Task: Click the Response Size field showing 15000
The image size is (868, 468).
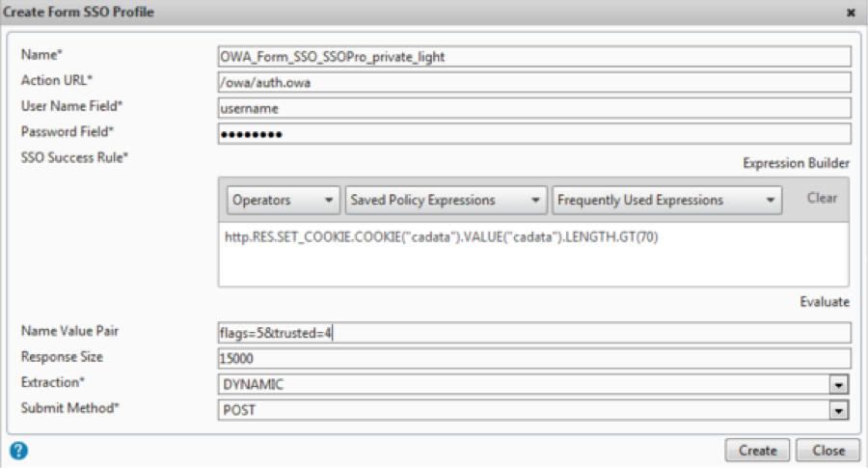Action: pos(533,358)
